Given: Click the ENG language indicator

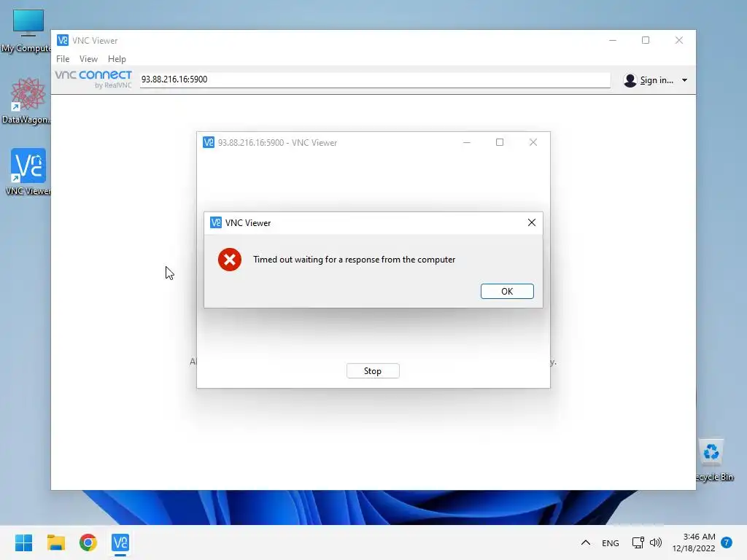Looking at the screenshot, I should tap(611, 542).
